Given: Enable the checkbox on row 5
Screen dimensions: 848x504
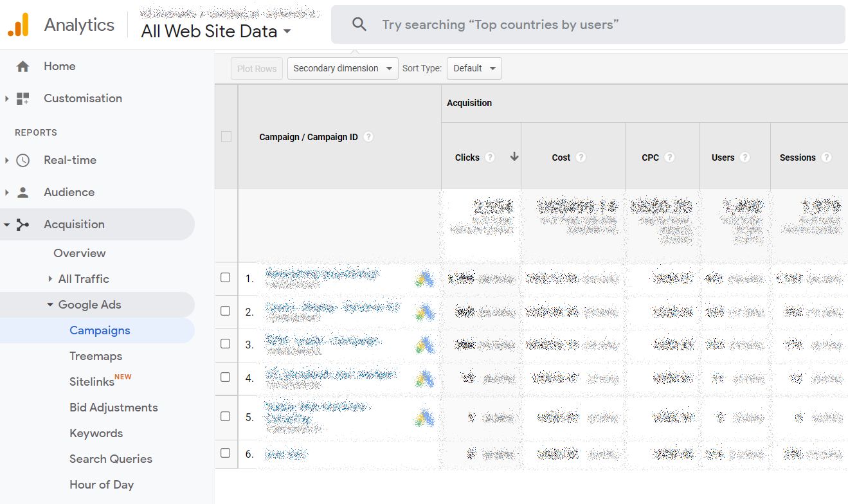Looking at the screenshot, I should (x=226, y=417).
